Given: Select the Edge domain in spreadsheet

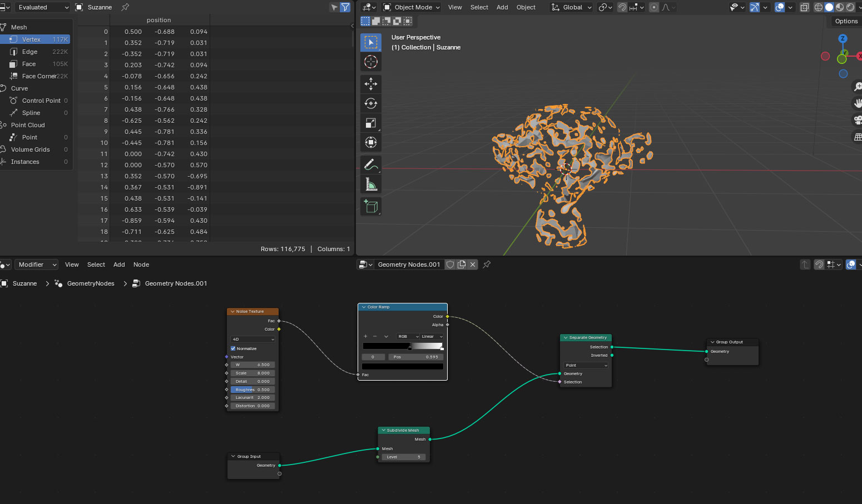Looking at the screenshot, I should tap(30, 52).
